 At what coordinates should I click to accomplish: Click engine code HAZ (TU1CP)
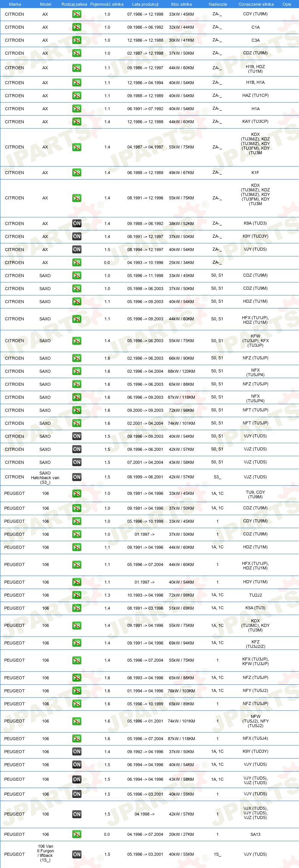[255, 95]
